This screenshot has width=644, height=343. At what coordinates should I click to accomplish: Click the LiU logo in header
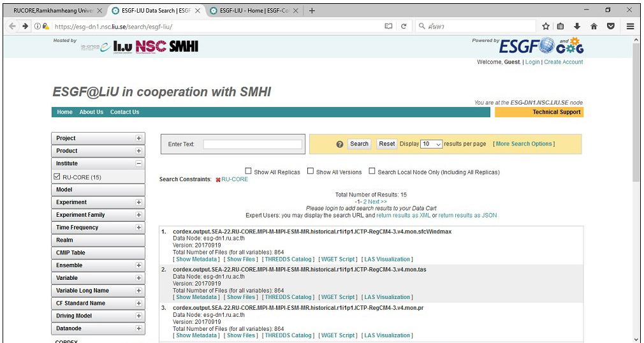coord(122,47)
